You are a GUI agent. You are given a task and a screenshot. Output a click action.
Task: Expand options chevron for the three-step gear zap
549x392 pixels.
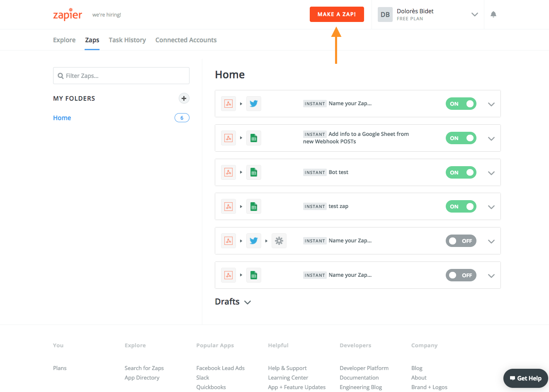coord(491,242)
